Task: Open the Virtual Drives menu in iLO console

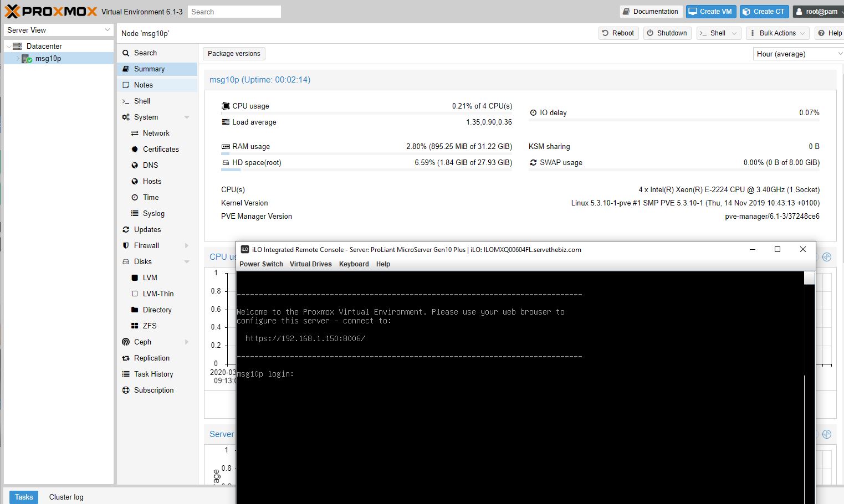Action: [310, 264]
